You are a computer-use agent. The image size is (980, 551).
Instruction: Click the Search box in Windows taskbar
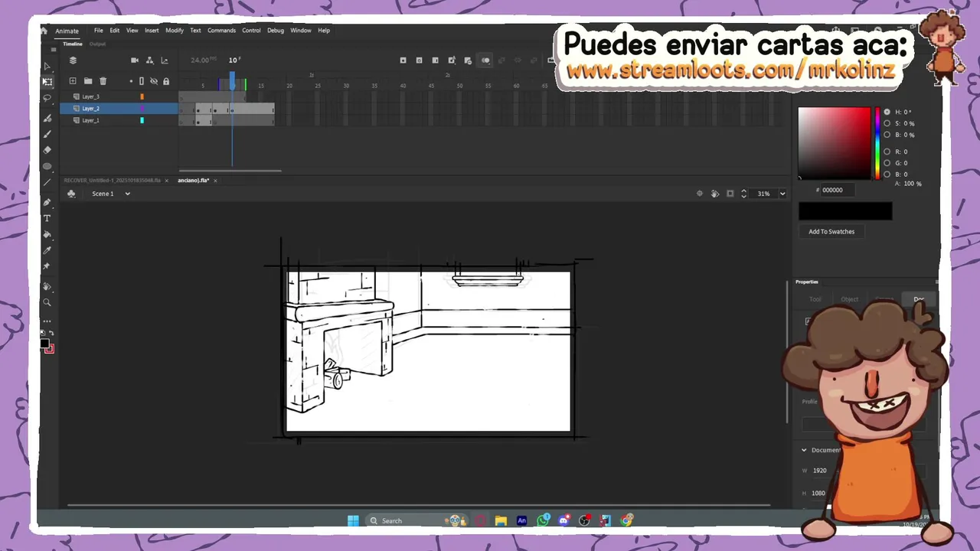coord(418,520)
